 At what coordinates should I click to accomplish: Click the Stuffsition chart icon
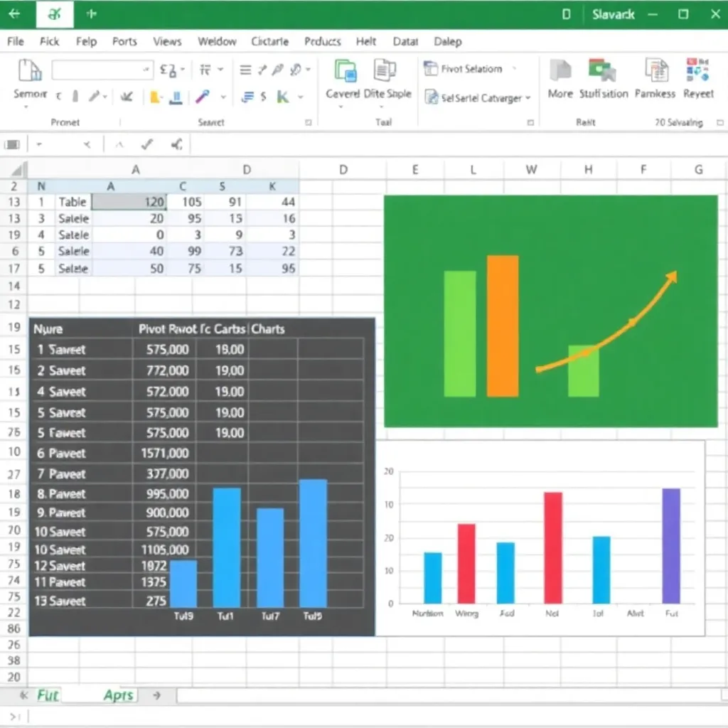coord(601,71)
